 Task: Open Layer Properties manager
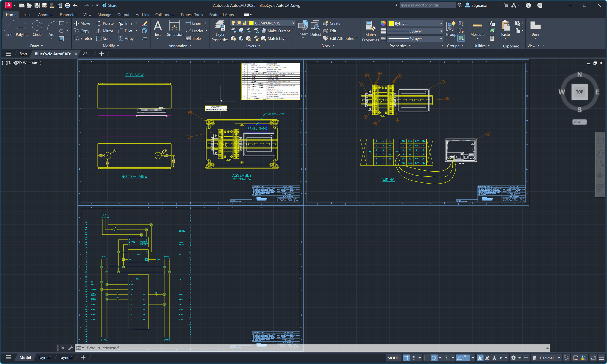219,31
